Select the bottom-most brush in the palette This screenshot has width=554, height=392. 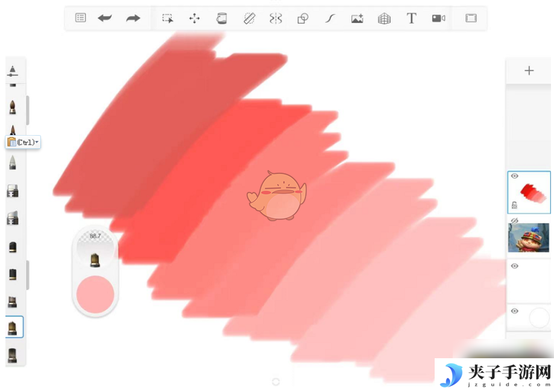pos(13,355)
